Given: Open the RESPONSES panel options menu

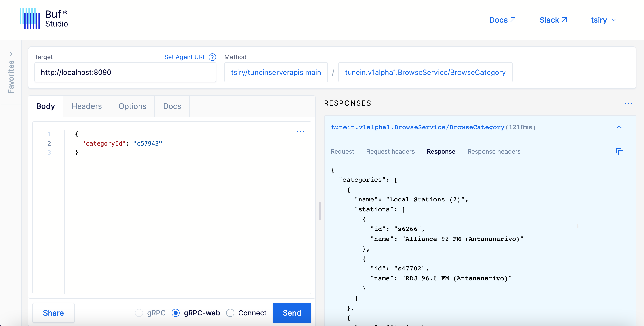Looking at the screenshot, I should coord(628,103).
